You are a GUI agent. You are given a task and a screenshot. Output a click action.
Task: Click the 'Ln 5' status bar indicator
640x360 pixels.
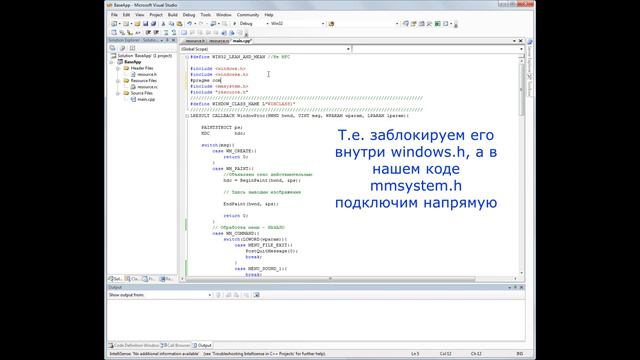(415, 354)
